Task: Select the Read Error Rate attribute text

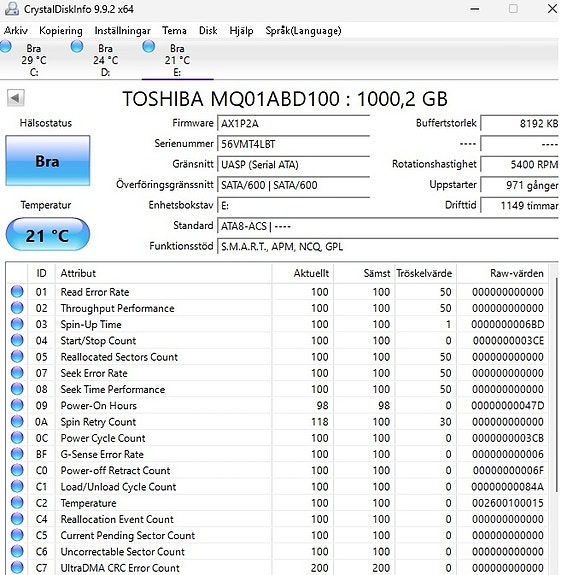Action: 95,292
